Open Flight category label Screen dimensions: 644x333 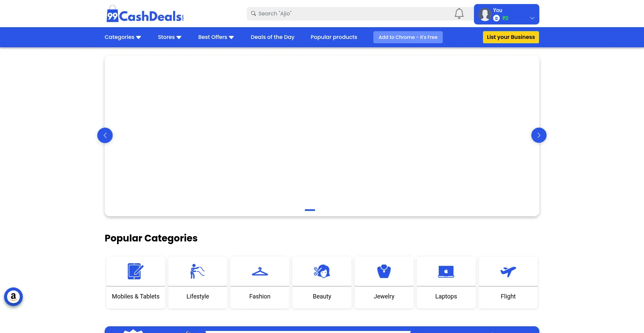(x=508, y=296)
